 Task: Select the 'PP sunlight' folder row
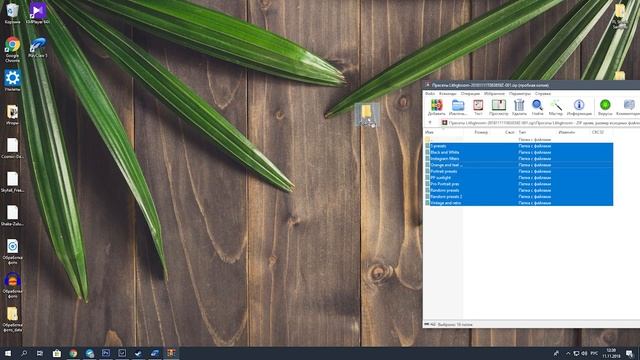click(x=519, y=178)
